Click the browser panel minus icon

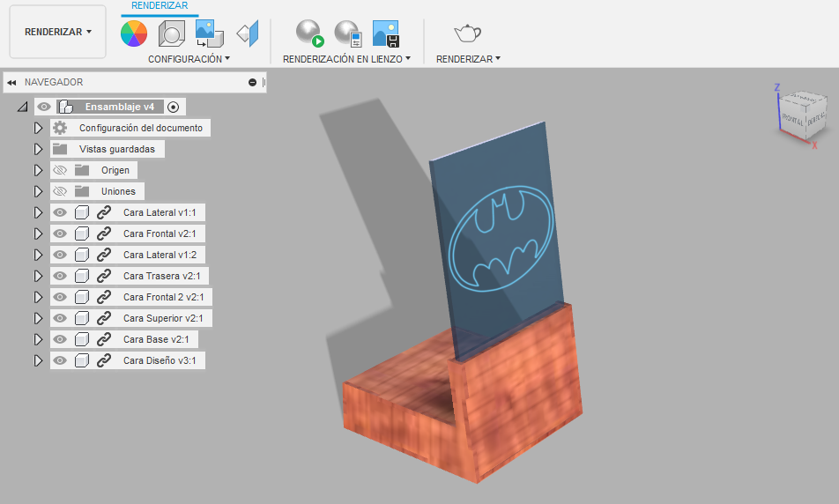coord(252,83)
